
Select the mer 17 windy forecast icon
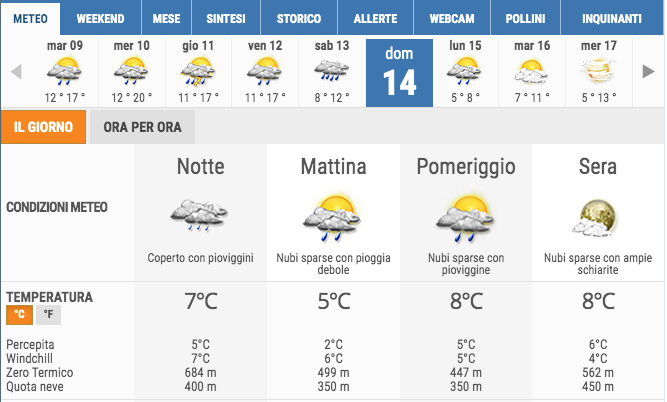[598, 71]
